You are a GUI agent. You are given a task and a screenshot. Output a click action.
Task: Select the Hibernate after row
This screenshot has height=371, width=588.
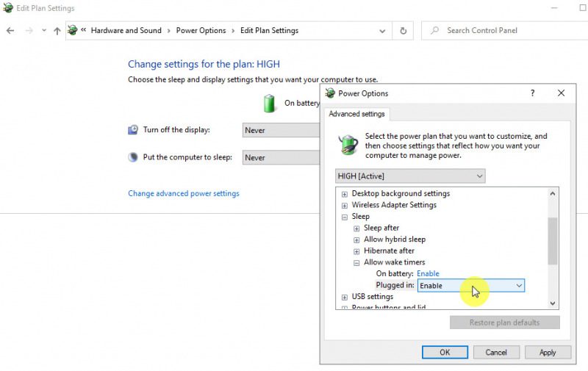pos(389,251)
